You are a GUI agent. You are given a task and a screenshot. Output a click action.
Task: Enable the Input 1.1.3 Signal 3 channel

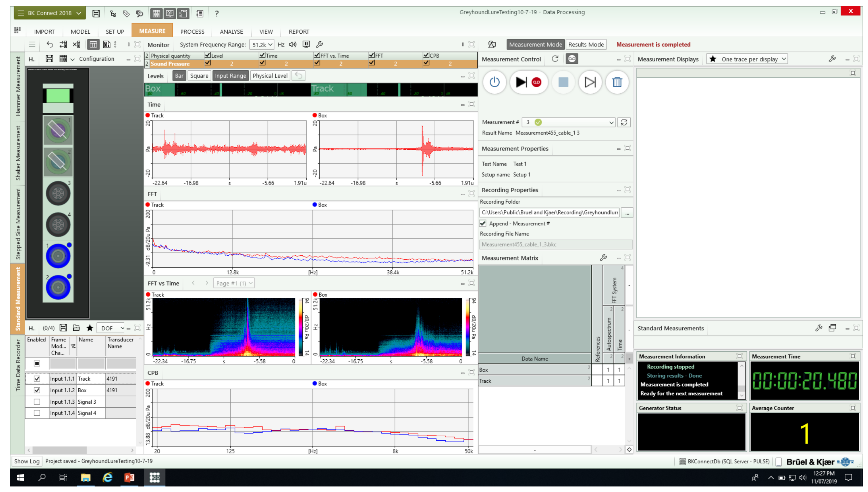coord(37,402)
